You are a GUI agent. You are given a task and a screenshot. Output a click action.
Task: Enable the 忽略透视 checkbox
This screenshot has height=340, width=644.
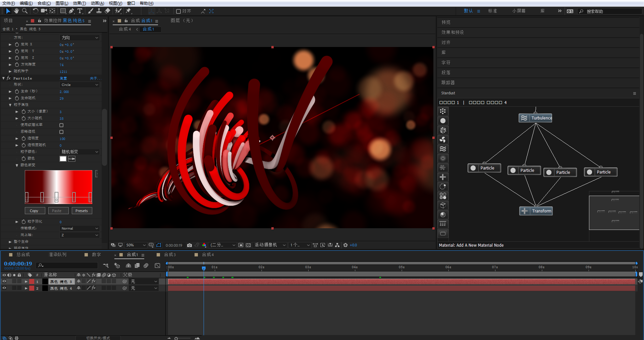point(61,132)
